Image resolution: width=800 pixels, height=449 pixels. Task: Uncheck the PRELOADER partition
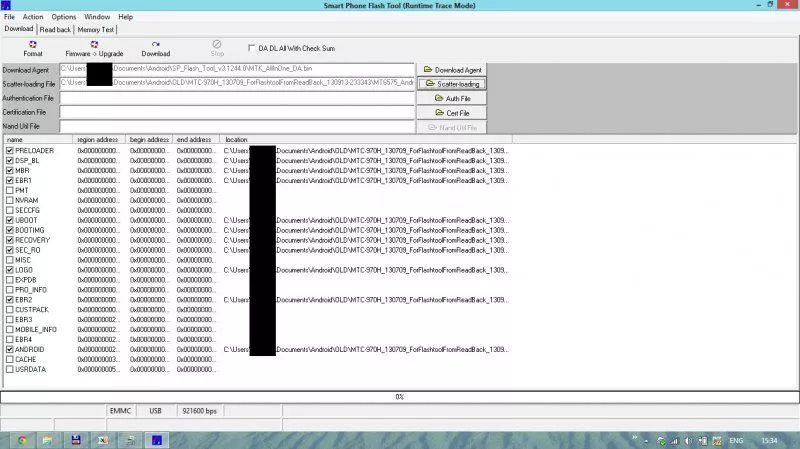click(x=10, y=150)
